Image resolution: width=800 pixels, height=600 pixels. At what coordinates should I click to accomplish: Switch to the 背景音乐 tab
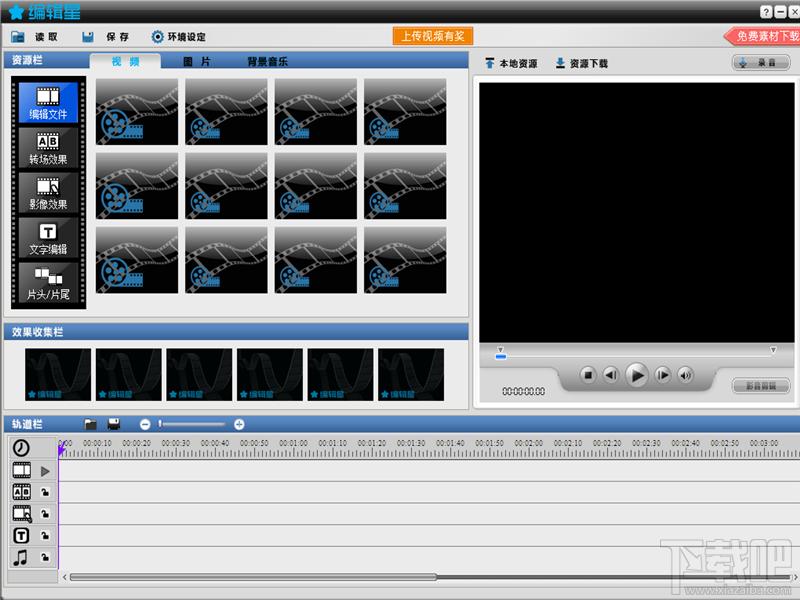click(267, 62)
